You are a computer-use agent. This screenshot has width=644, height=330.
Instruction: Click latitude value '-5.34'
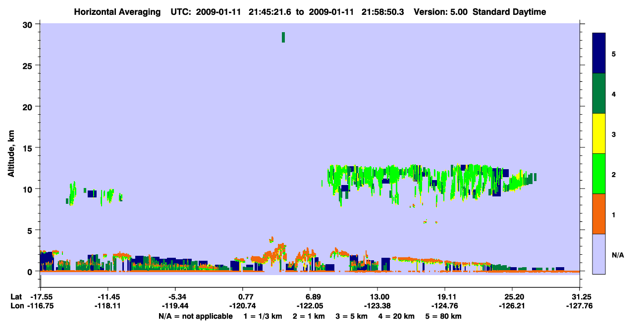(175, 297)
